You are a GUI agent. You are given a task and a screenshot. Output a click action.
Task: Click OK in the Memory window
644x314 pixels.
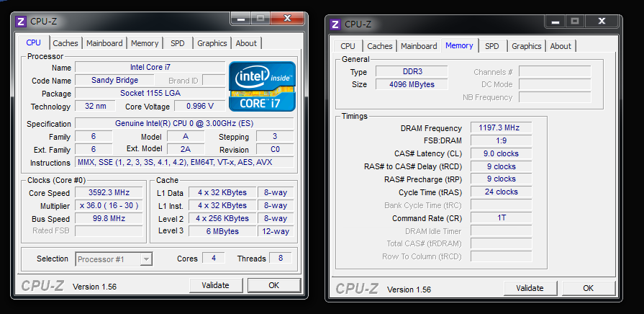tap(588, 288)
